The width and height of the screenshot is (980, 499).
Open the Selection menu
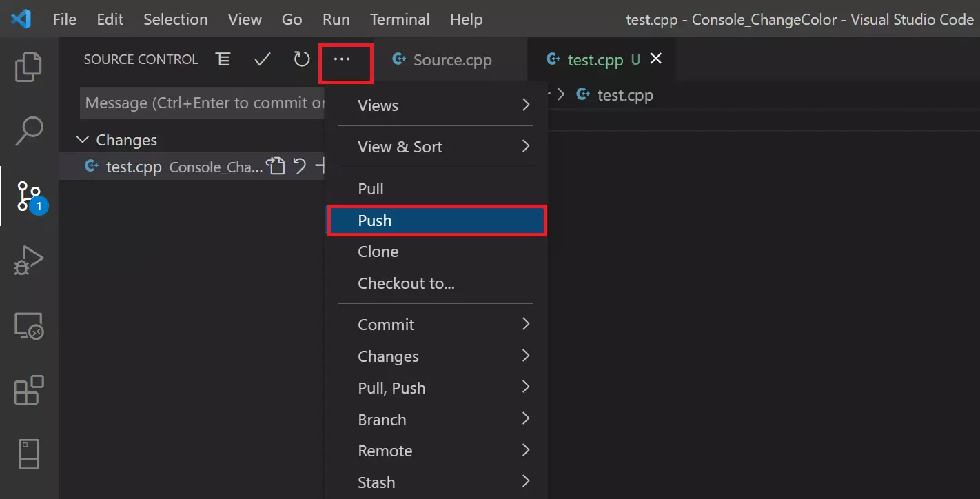click(176, 19)
